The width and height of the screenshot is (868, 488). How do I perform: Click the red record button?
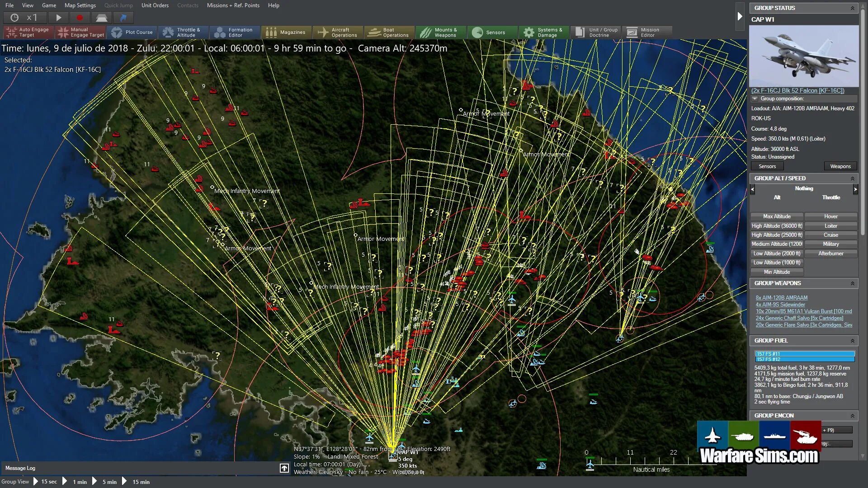[80, 18]
